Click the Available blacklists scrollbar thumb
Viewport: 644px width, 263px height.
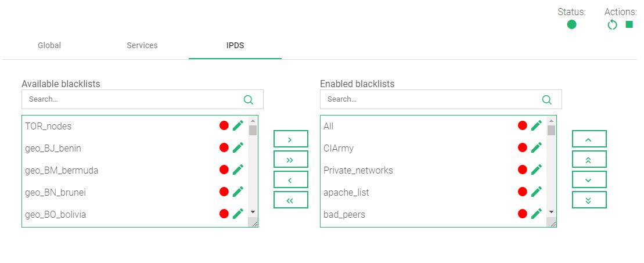[x=253, y=130]
